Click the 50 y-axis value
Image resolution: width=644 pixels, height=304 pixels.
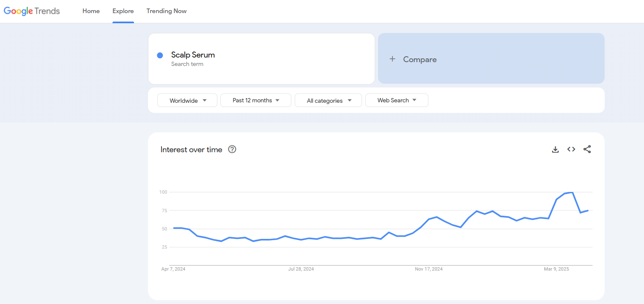164,229
